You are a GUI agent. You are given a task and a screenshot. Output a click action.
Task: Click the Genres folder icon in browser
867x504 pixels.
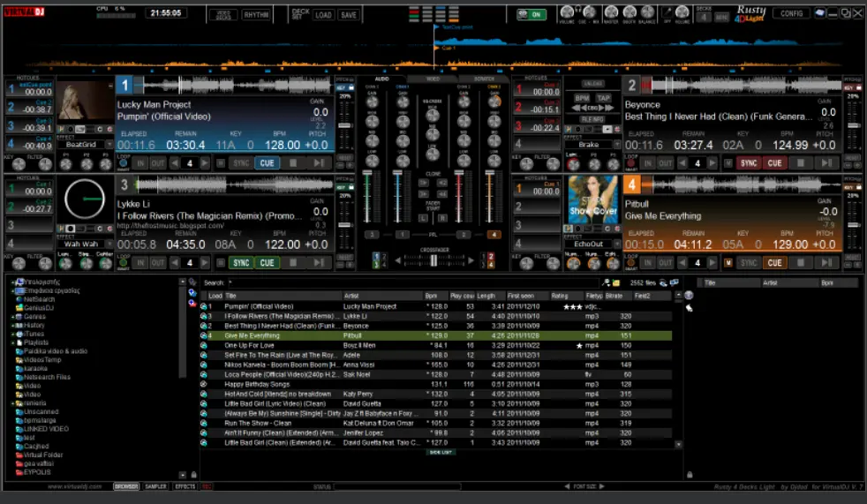pos(19,316)
